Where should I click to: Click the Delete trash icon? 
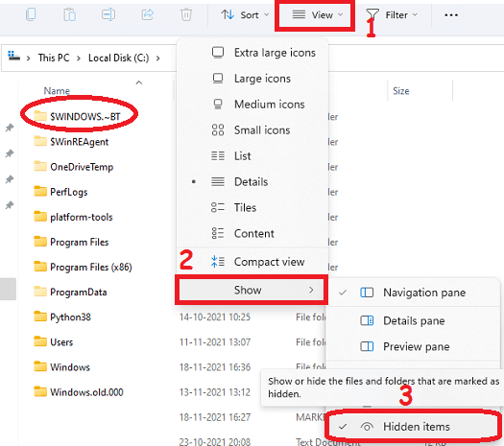[x=186, y=14]
